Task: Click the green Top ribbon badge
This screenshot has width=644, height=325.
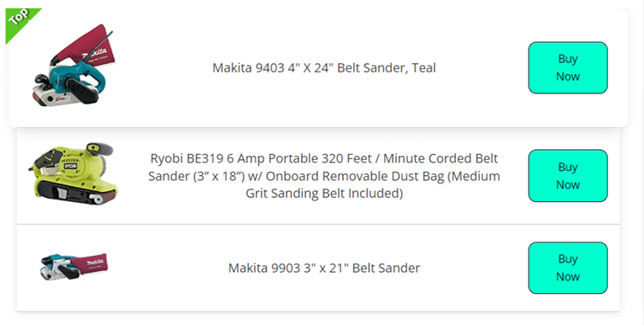Action: [x=19, y=21]
